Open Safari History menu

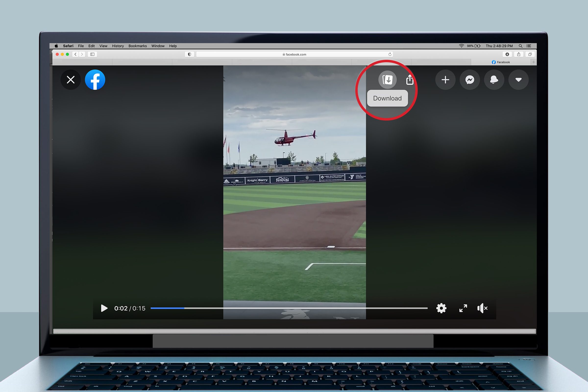pyautogui.click(x=118, y=46)
